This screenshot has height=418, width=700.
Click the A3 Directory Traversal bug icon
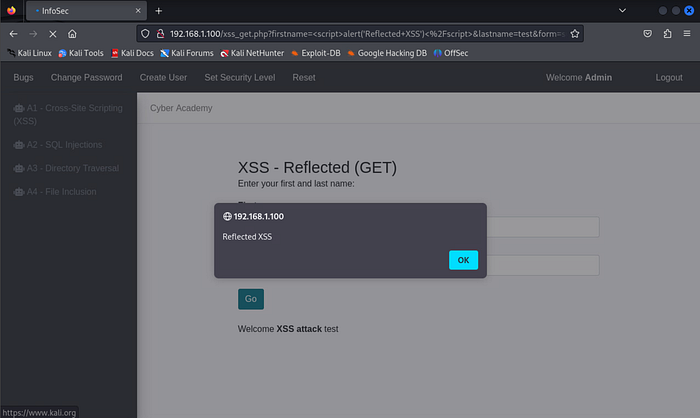(x=19, y=169)
